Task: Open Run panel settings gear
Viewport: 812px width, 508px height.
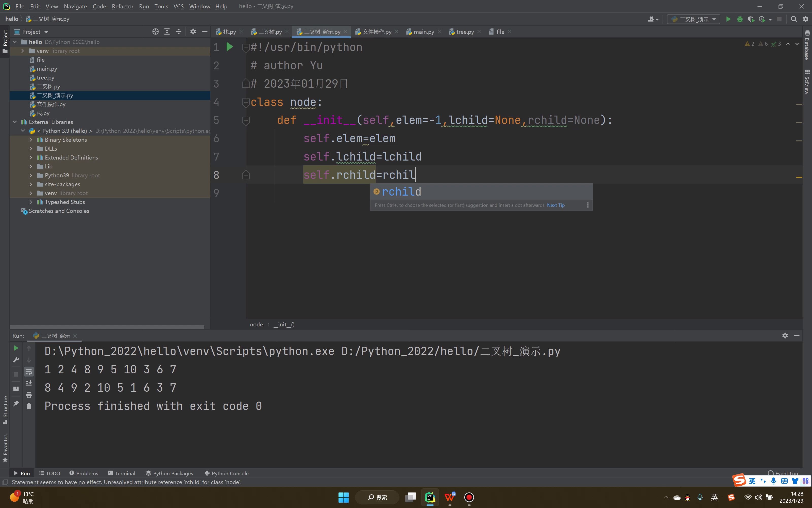Action: point(785,335)
